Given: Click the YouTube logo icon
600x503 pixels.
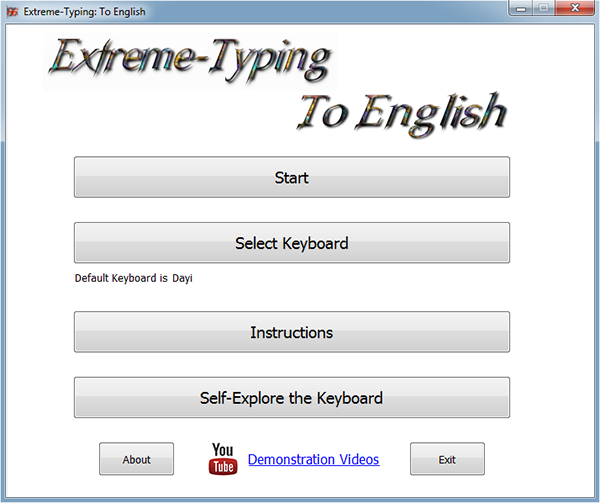Looking at the screenshot, I should 223,459.
